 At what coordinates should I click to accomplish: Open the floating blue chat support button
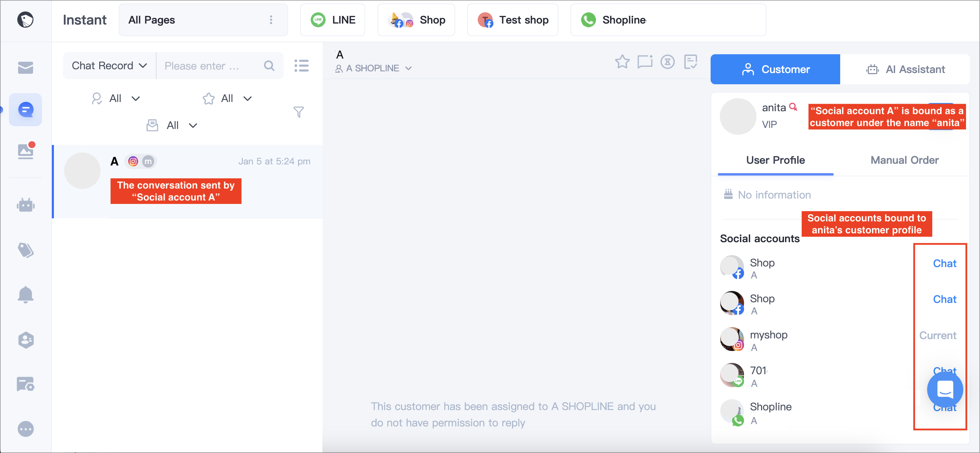tap(945, 390)
